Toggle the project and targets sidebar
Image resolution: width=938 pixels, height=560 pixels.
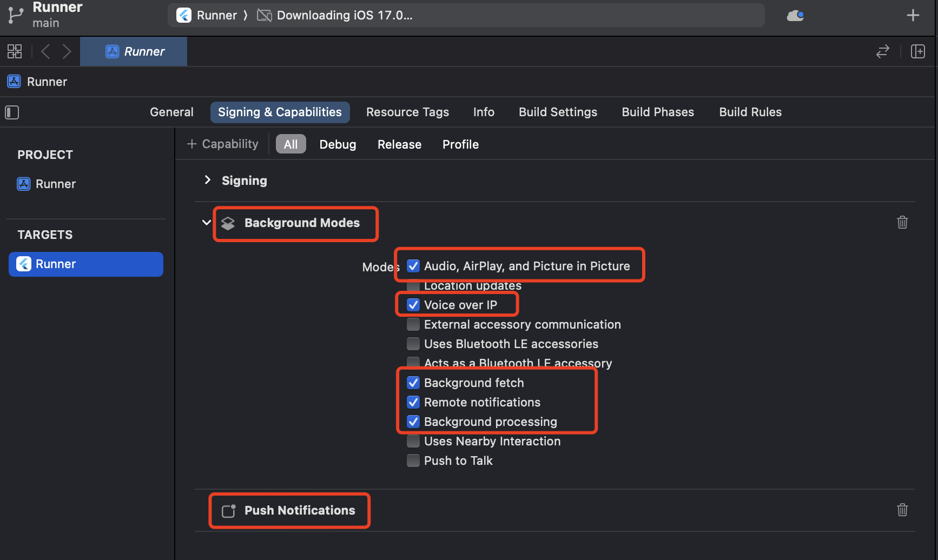[12, 112]
